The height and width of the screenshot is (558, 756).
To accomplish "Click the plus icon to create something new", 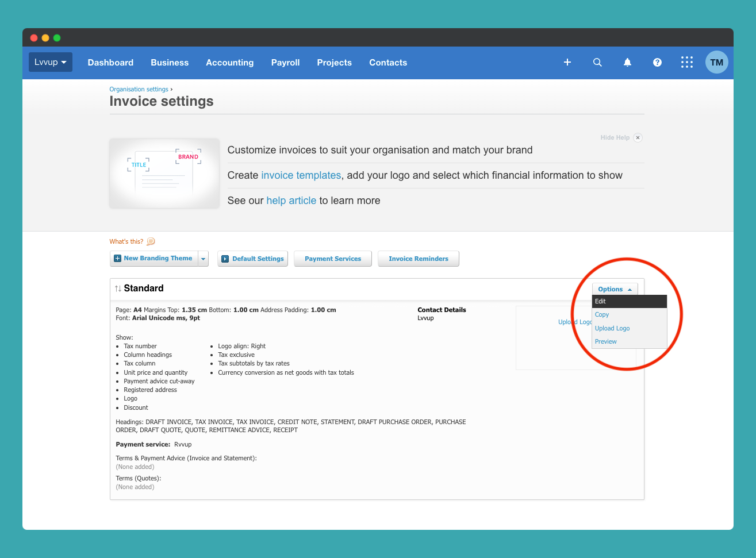I will click(x=567, y=62).
